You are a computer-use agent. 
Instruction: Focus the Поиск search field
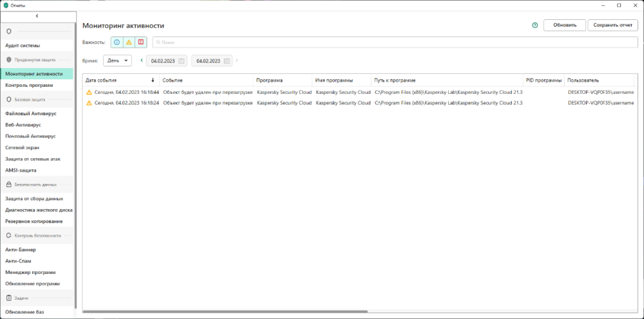click(395, 42)
